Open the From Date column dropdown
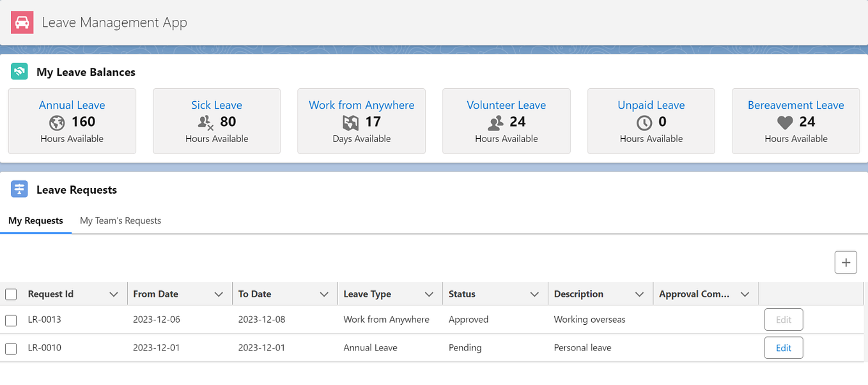This screenshot has height=385, width=868. (221, 294)
